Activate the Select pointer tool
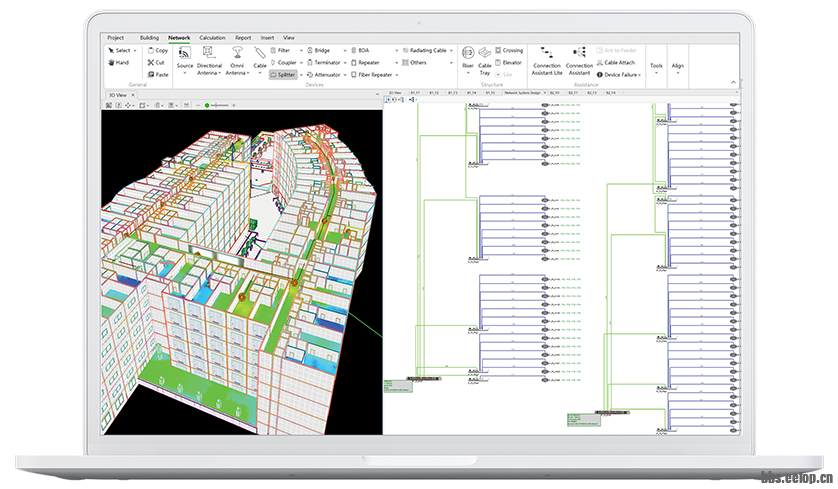 119,50
